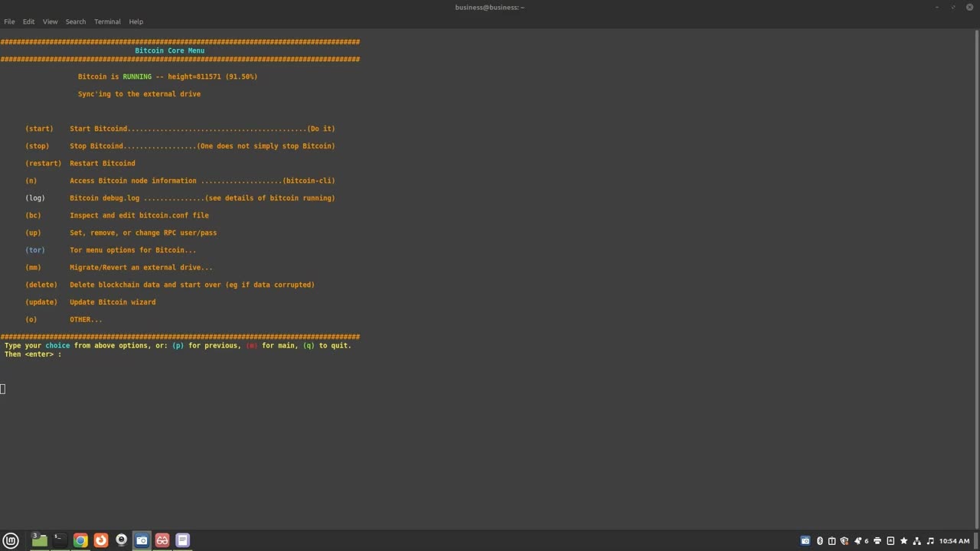The width and height of the screenshot is (980, 551).
Task: Minimize the terminal window
Action: (x=936, y=7)
